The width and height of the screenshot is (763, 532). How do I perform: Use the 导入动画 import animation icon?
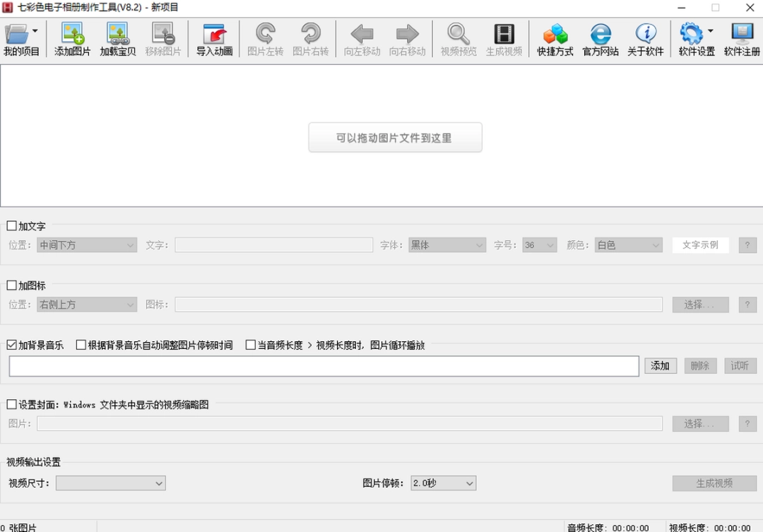click(x=213, y=39)
